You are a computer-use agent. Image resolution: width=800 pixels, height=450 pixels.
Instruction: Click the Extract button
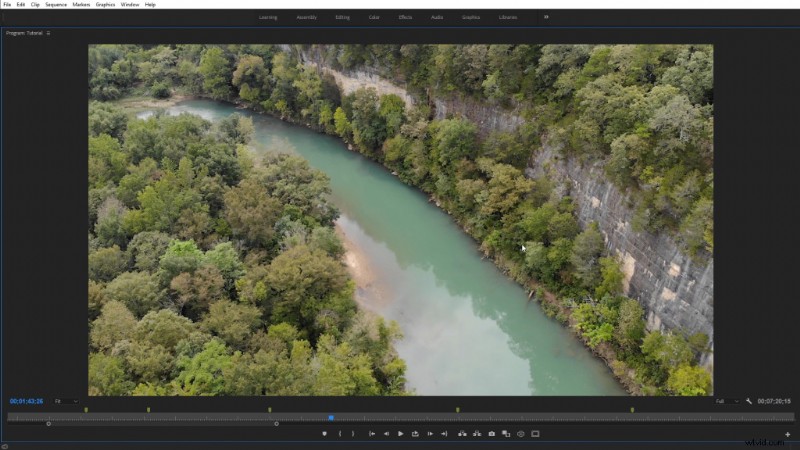tap(477, 434)
